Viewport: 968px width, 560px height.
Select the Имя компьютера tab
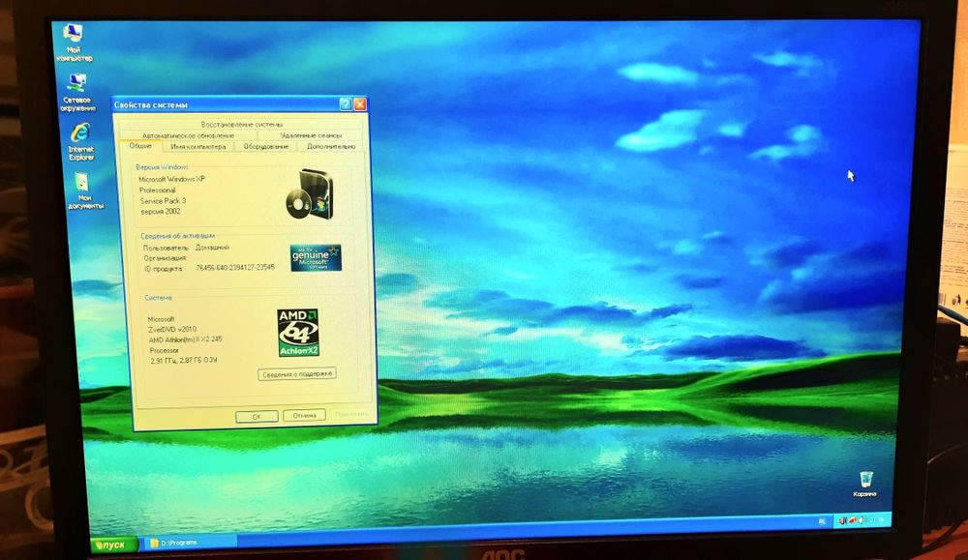[197, 147]
